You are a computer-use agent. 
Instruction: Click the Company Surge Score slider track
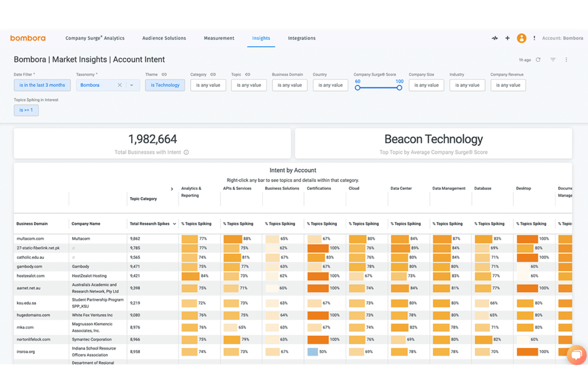point(378,88)
